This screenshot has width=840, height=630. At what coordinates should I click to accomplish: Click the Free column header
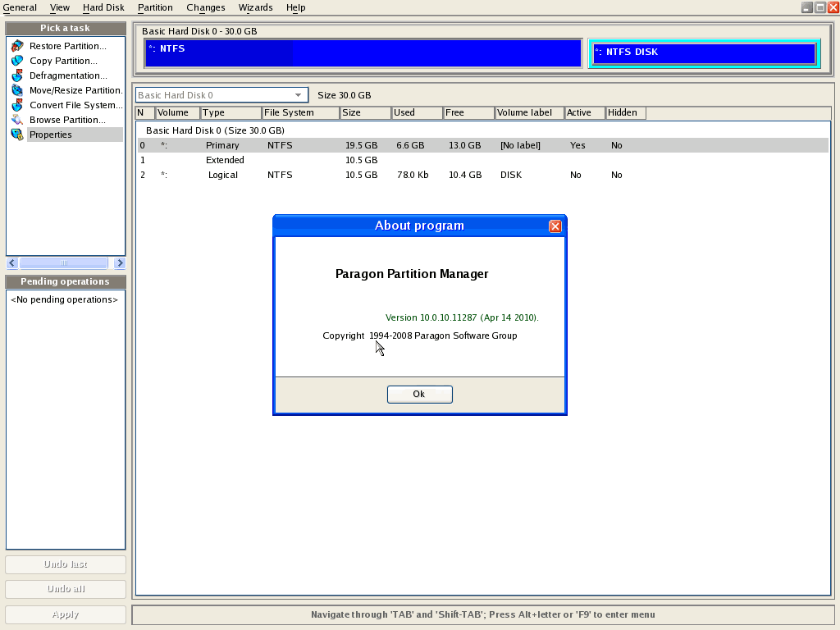pyautogui.click(x=468, y=112)
